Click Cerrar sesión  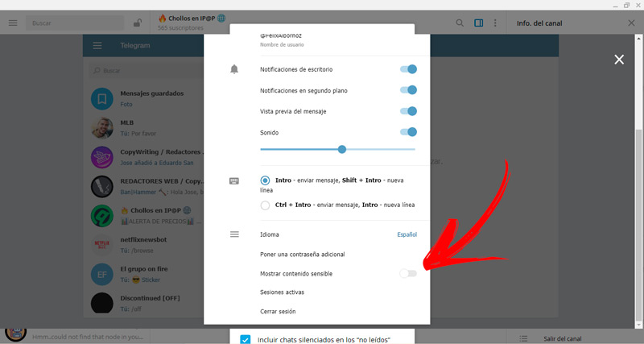tap(279, 311)
